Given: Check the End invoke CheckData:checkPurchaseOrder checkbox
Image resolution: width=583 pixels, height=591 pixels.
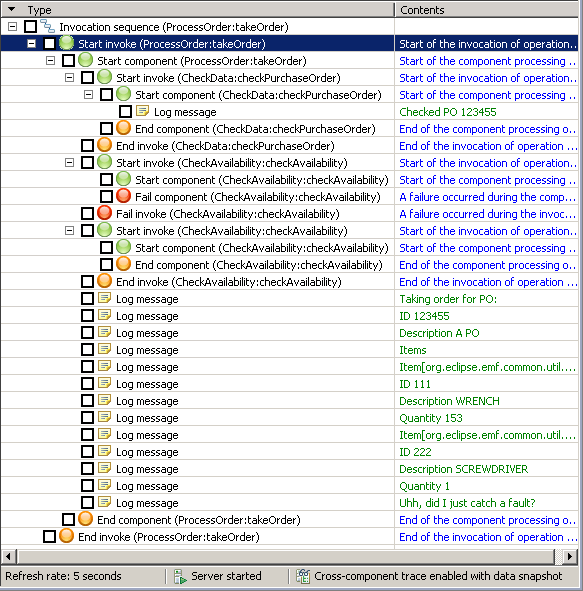Looking at the screenshot, I should click(87, 145).
